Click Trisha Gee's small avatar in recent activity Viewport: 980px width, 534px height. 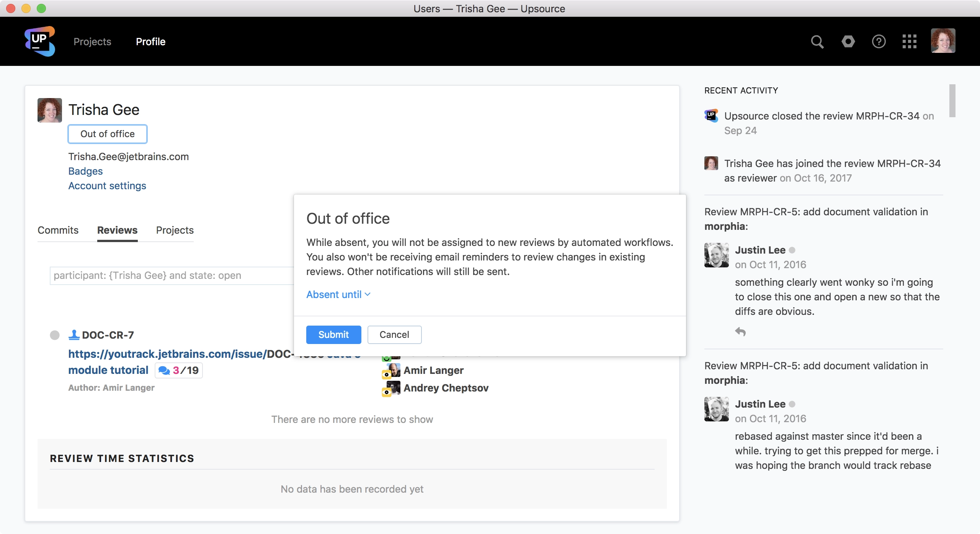(x=711, y=163)
